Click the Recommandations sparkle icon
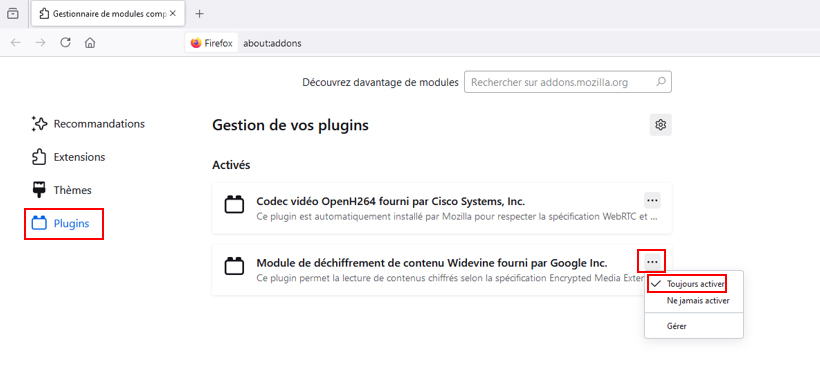The height and width of the screenshot is (382, 820). point(39,124)
